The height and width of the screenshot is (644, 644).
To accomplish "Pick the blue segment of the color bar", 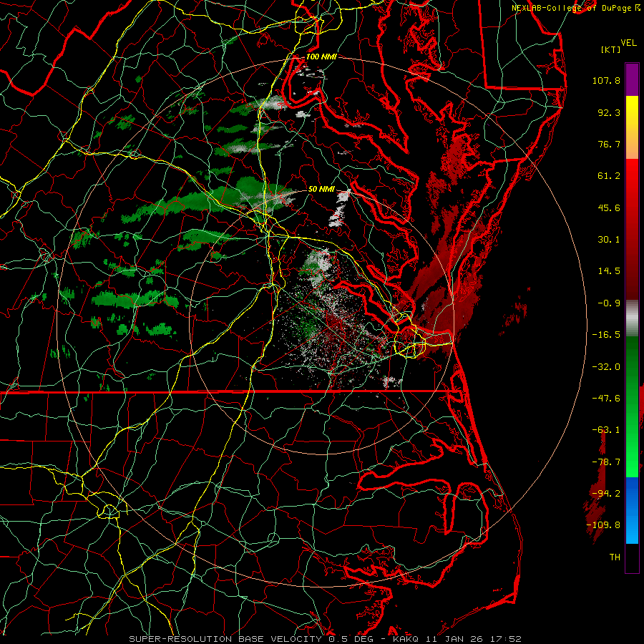I will 632,510.
